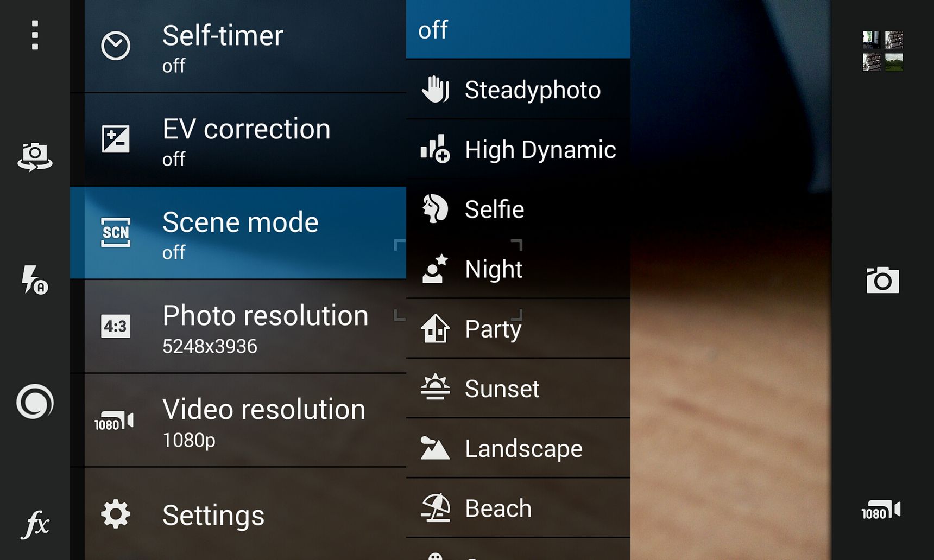Click the Night person-star icon
The height and width of the screenshot is (560, 934).
pos(435,269)
